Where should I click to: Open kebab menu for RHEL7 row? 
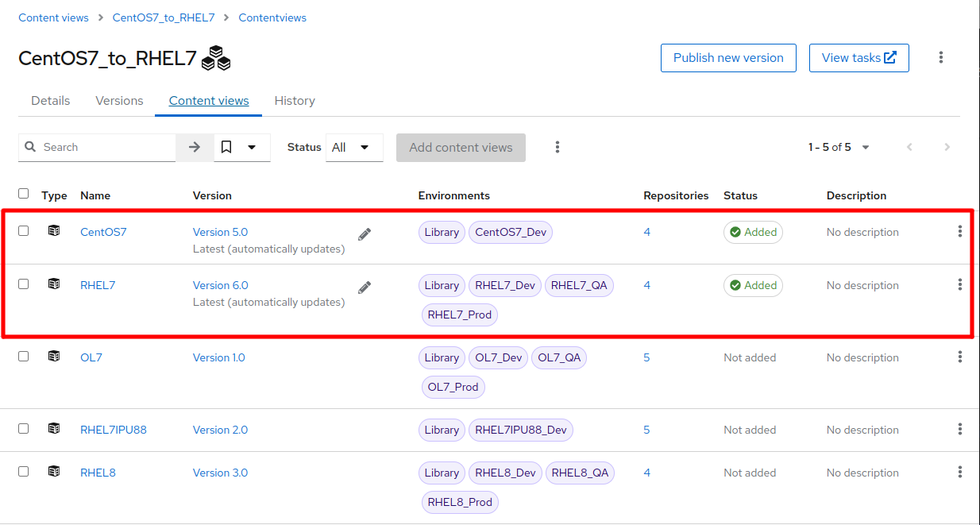click(x=959, y=284)
